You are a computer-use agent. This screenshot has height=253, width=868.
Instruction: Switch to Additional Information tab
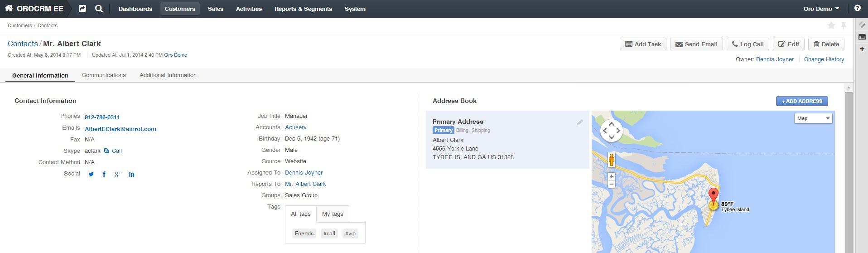[168, 75]
